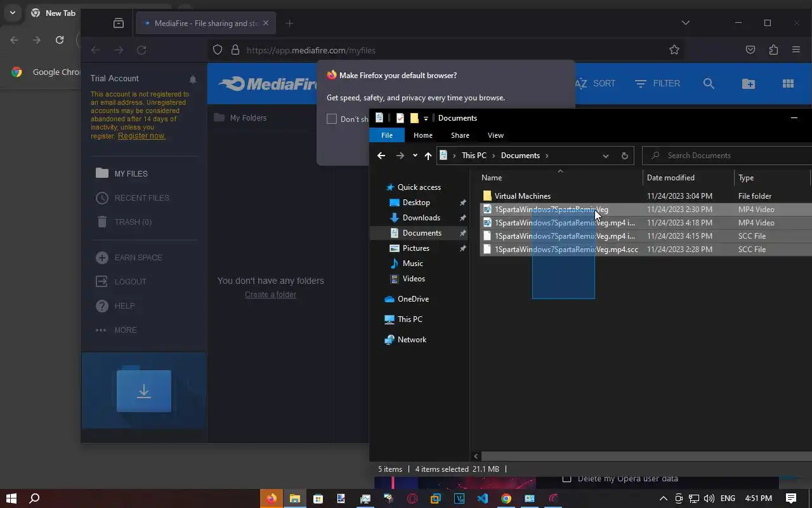Close the MediaFire Firefox tab

266,23
